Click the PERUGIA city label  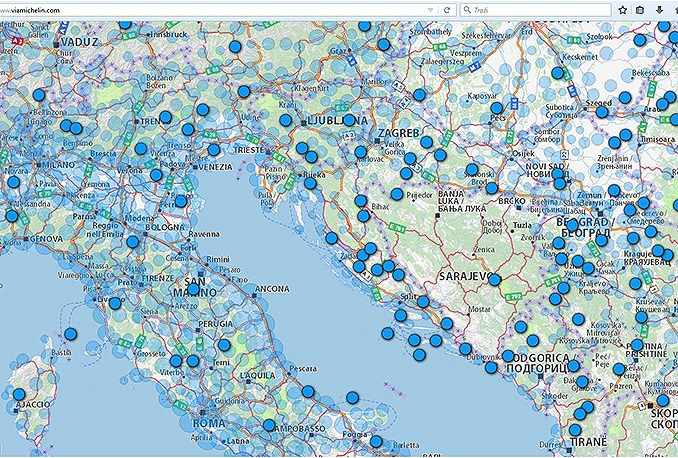coord(215,323)
